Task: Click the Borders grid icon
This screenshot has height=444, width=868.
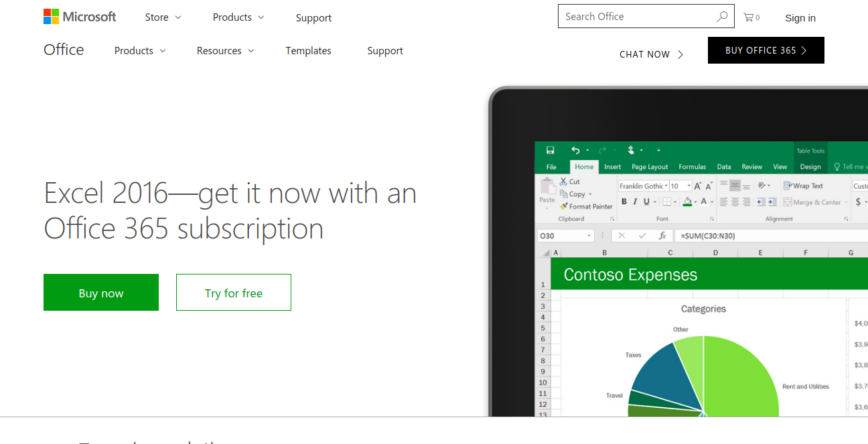Action: tap(667, 202)
